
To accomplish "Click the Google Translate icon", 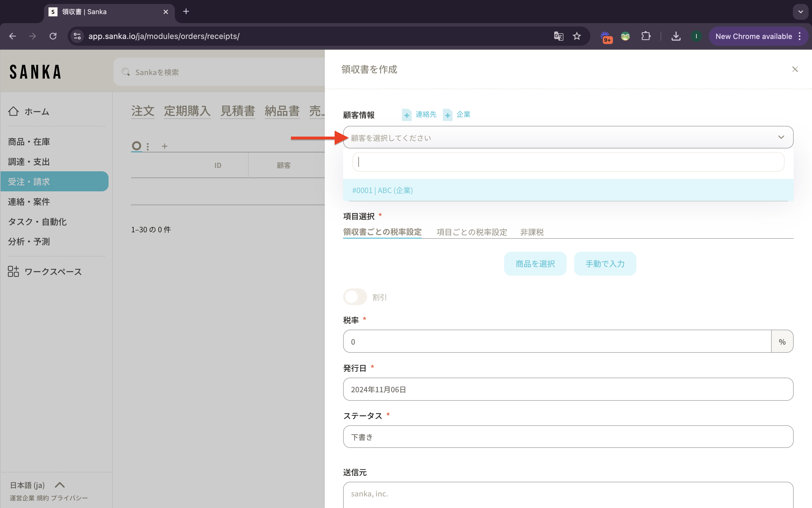I will point(559,36).
